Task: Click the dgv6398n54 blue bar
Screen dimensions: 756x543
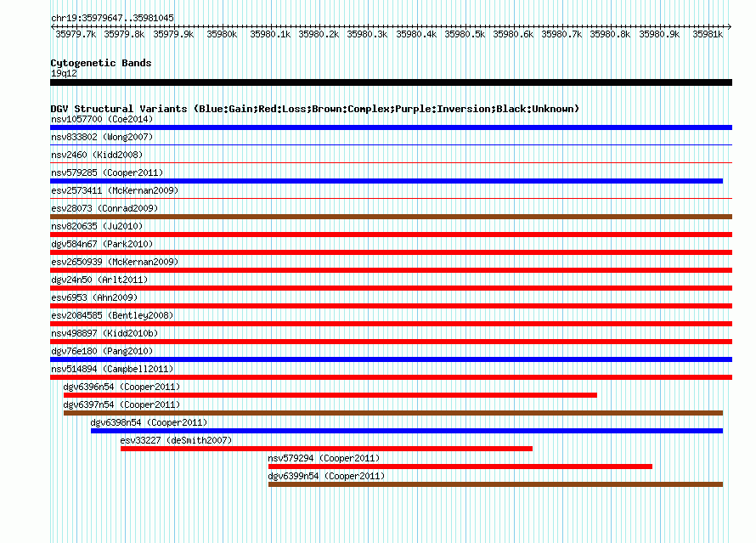Action: [407, 431]
